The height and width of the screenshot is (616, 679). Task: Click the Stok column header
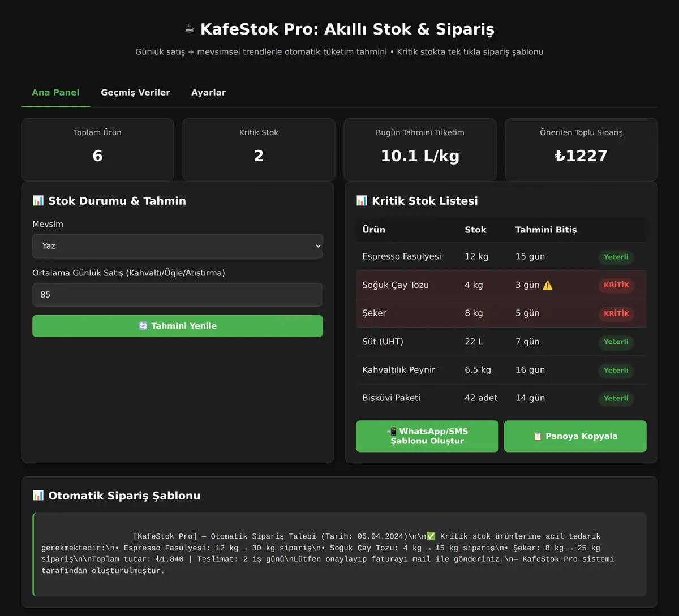pyautogui.click(x=475, y=230)
